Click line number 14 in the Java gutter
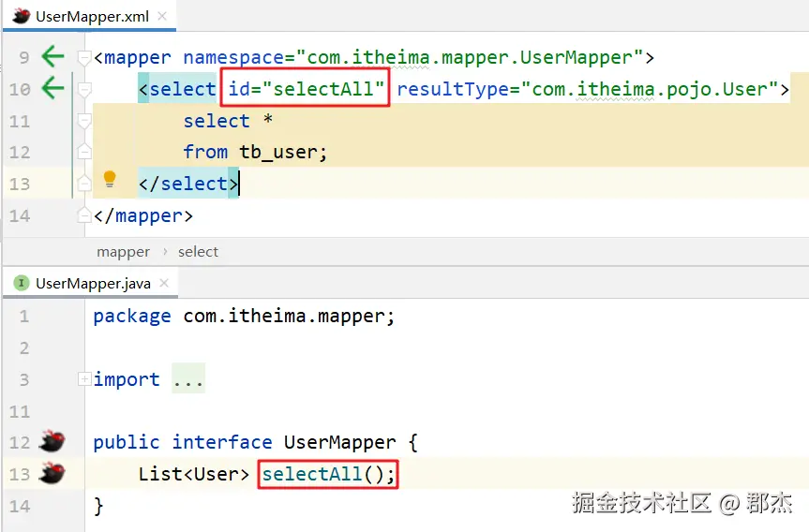 [20, 506]
